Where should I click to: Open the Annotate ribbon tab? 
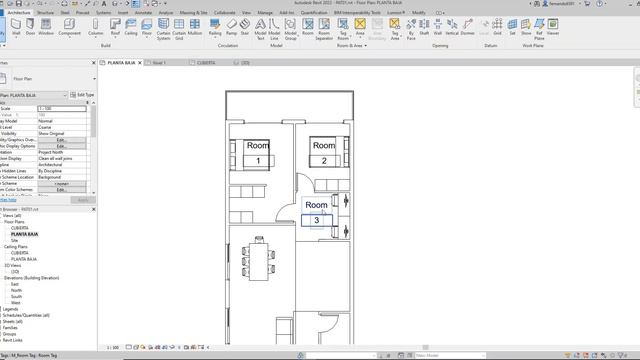(x=143, y=13)
